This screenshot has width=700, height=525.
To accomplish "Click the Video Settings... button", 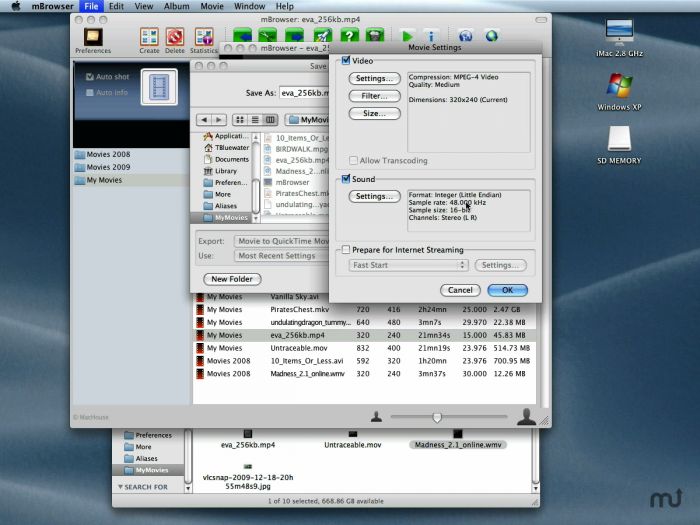I will tap(374, 78).
